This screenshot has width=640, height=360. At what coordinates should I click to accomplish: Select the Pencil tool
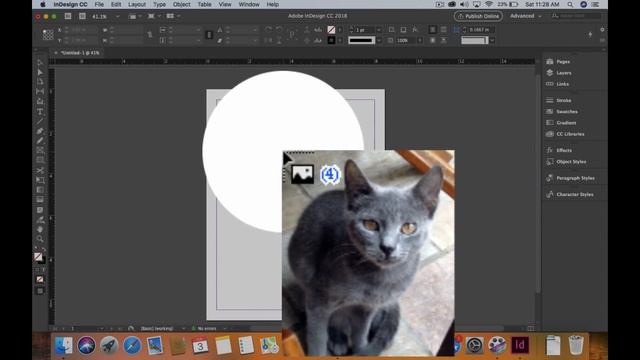tap(40, 141)
